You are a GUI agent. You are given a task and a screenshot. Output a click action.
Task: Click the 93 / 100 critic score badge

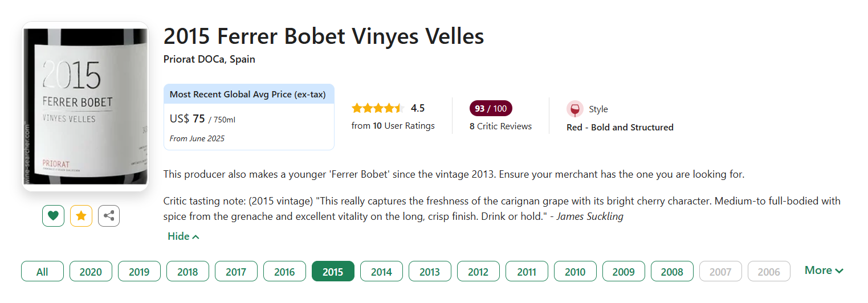pyautogui.click(x=491, y=108)
